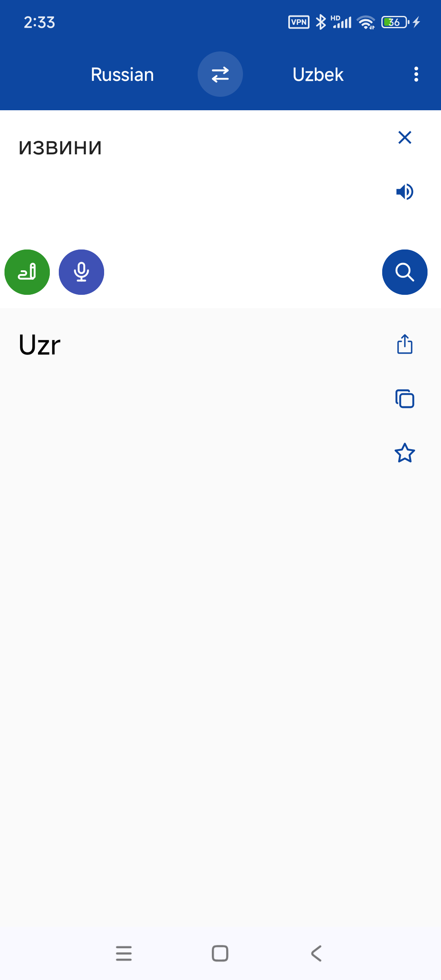Swap Russian and Uzbek languages
The width and height of the screenshot is (441, 980).
pos(220,74)
